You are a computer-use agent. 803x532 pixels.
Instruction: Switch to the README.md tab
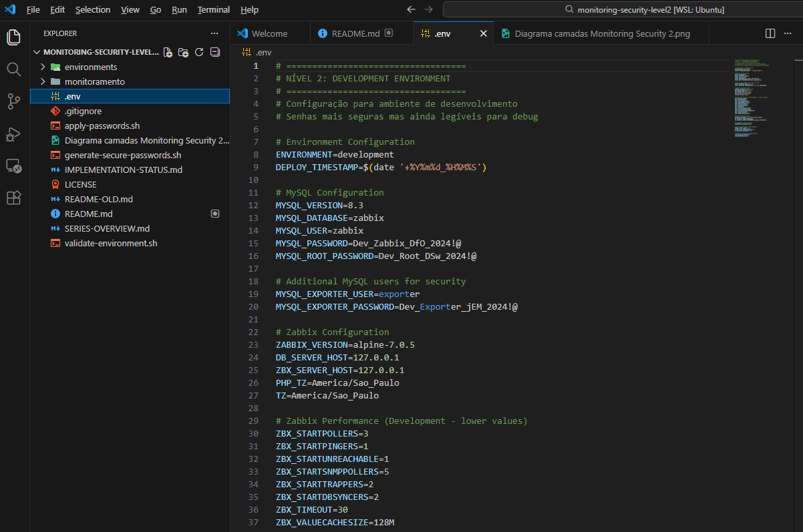point(355,33)
